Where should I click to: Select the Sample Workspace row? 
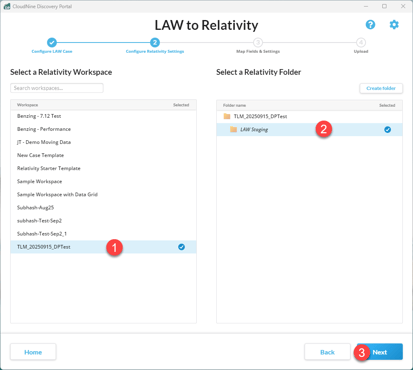[103, 181]
